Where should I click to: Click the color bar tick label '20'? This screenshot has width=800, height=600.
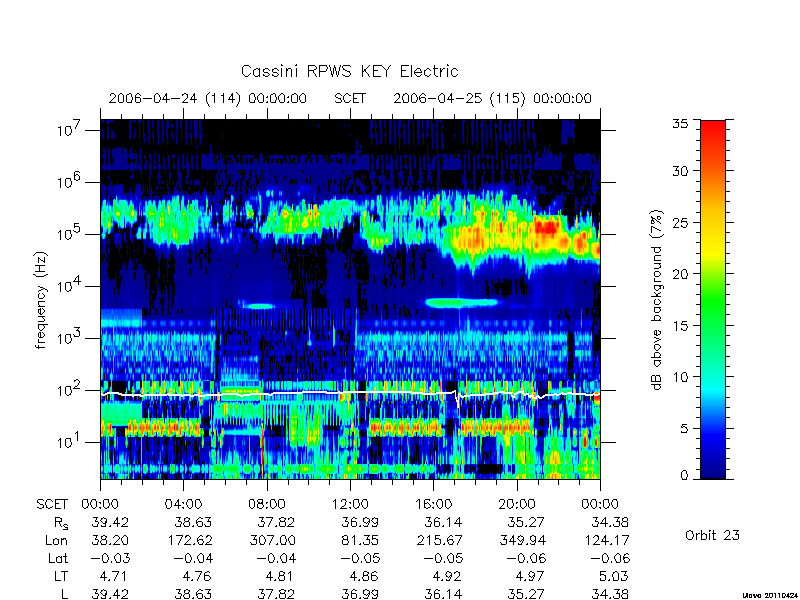click(680, 274)
